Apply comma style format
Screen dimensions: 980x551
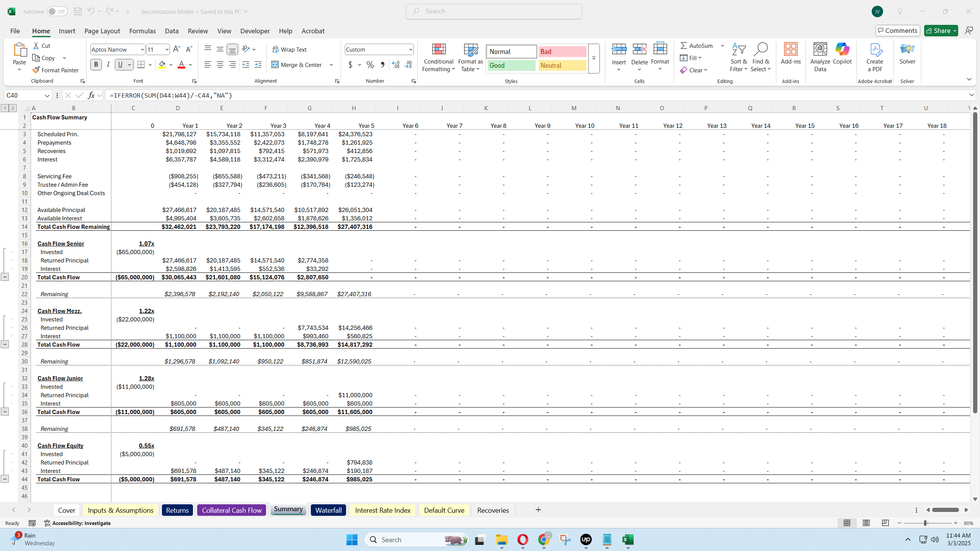click(x=382, y=65)
